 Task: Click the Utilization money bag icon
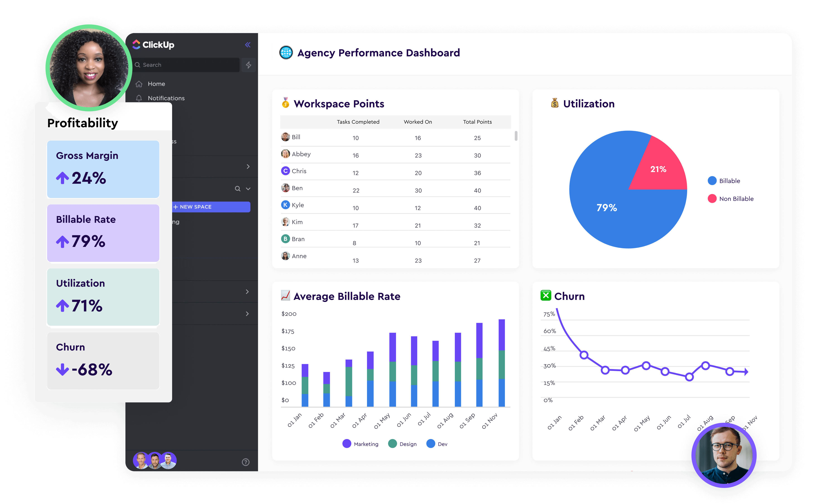tap(554, 103)
